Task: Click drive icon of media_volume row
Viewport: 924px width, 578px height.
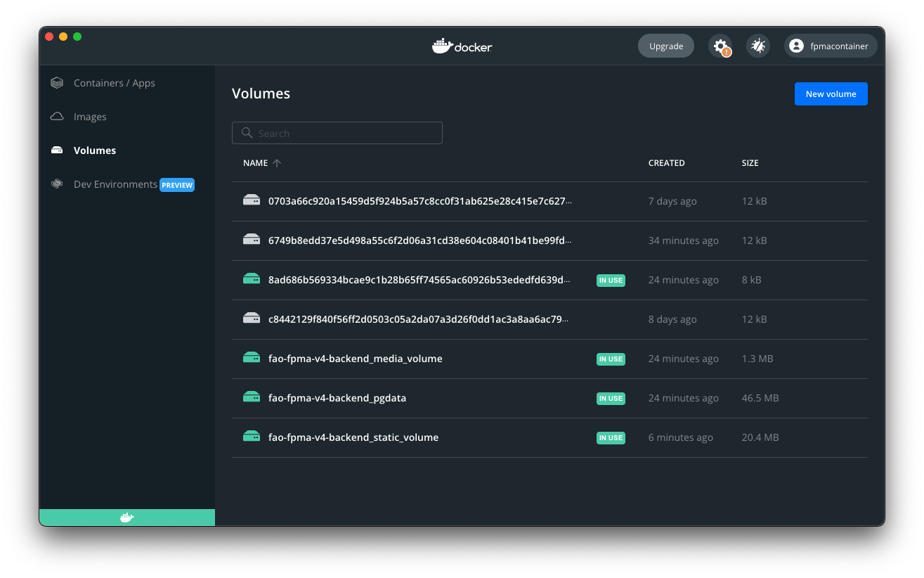Action: [252, 359]
